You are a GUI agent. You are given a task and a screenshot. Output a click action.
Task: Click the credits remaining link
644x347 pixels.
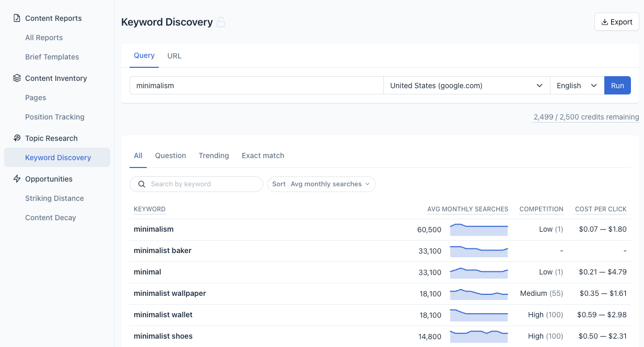click(x=586, y=117)
